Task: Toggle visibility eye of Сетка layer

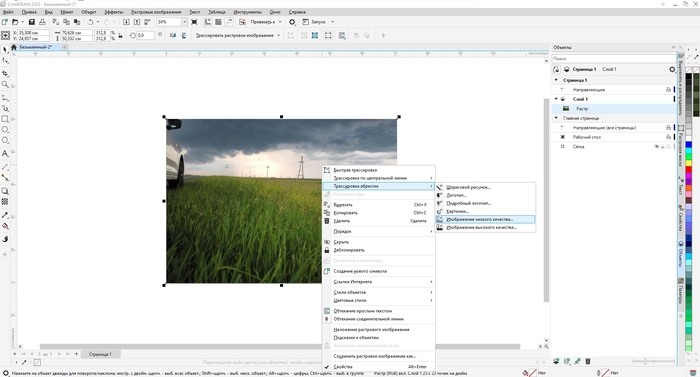Action: tap(656, 147)
